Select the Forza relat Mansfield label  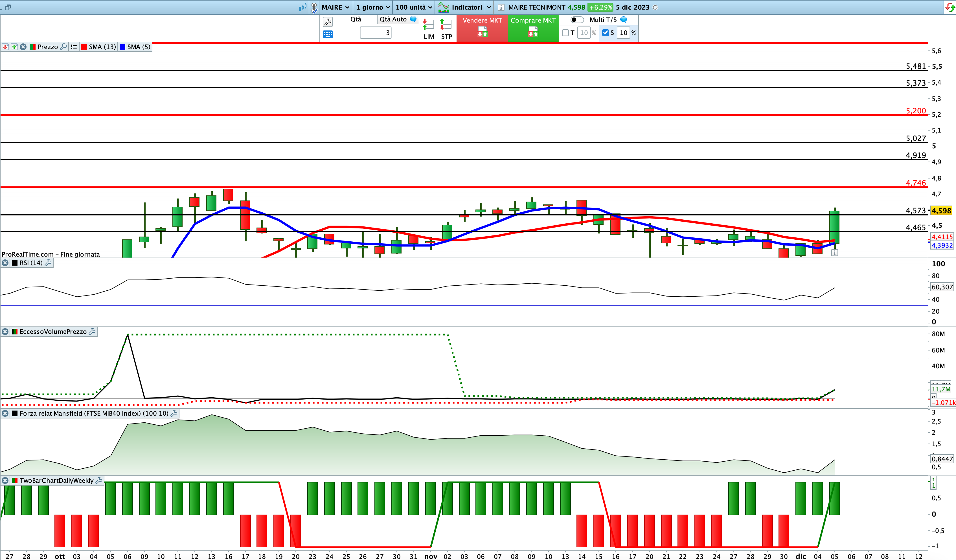click(x=94, y=413)
